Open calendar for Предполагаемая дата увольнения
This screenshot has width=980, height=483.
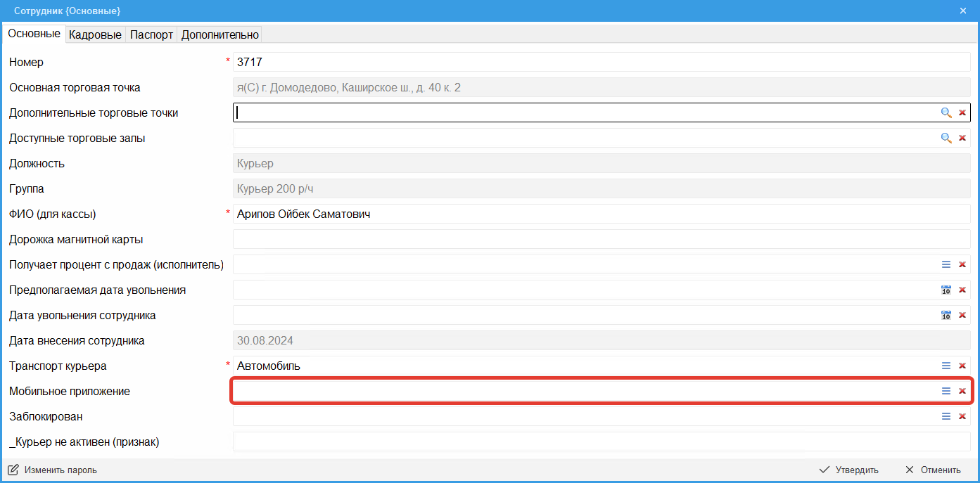click(946, 290)
